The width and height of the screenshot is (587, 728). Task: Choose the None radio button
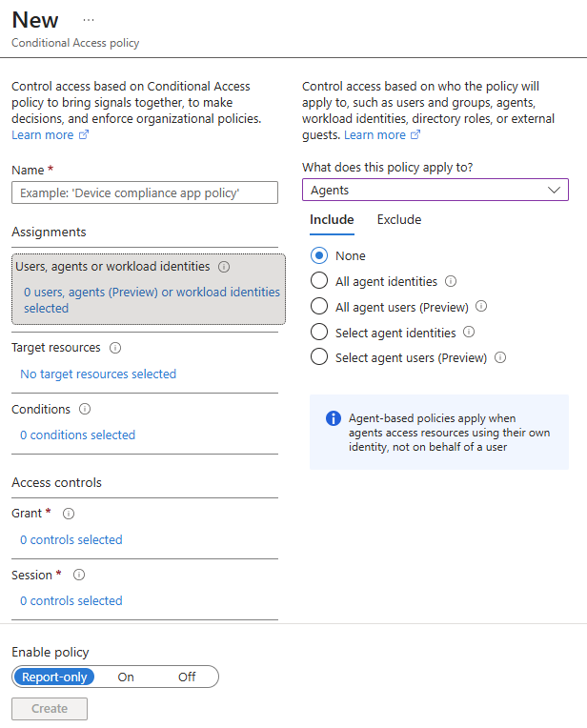pyautogui.click(x=319, y=255)
